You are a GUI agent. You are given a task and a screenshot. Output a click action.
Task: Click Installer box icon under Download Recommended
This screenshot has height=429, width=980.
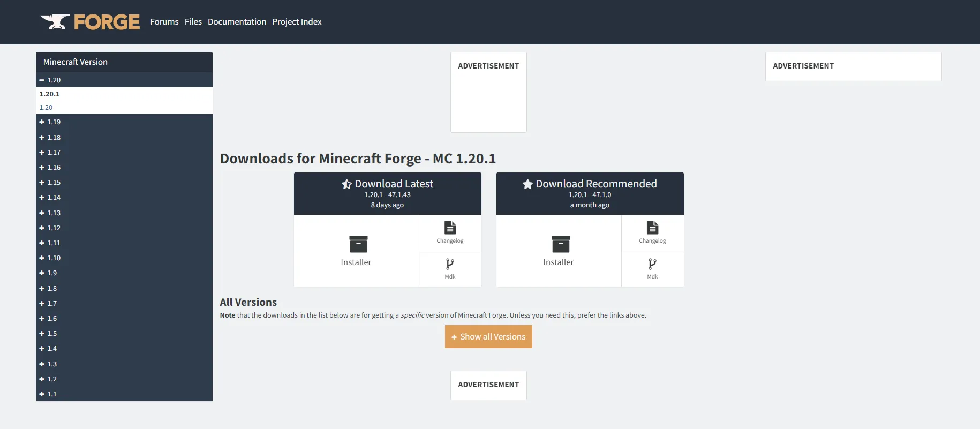pyautogui.click(x=561, y=244)
